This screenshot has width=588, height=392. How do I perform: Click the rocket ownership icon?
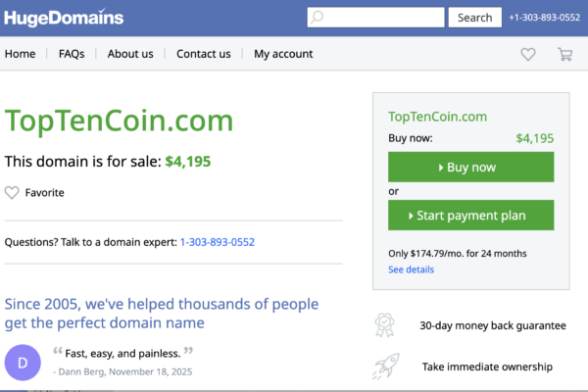click(386, 367)
